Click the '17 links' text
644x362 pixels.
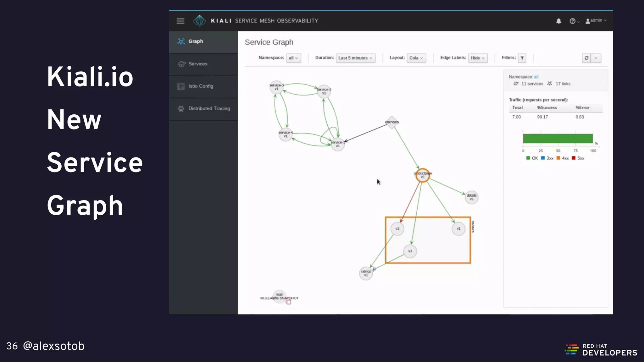coord(563,84)
